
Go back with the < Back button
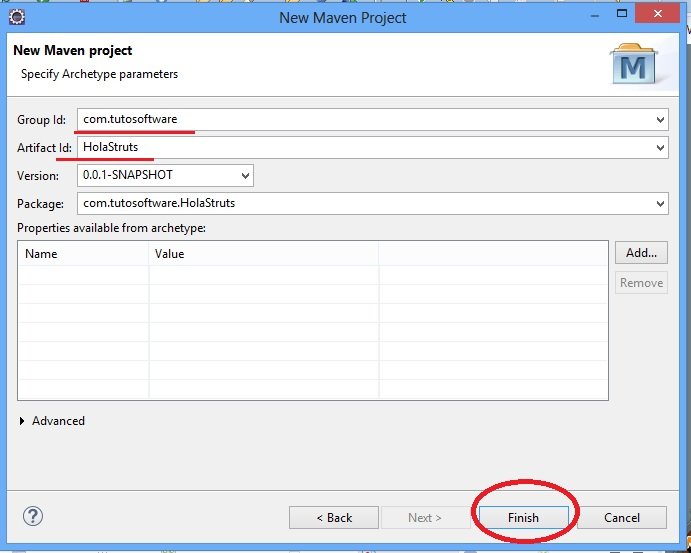tap(334, 517)
